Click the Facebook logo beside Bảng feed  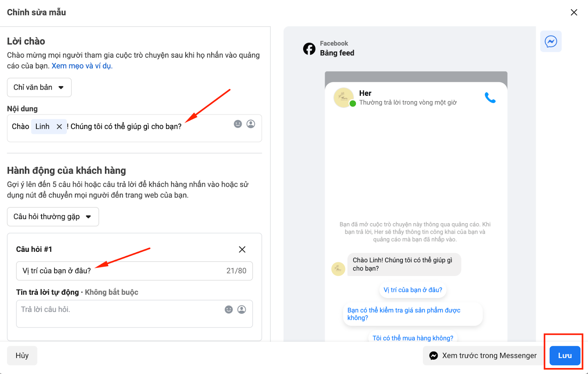coord(309,48)
